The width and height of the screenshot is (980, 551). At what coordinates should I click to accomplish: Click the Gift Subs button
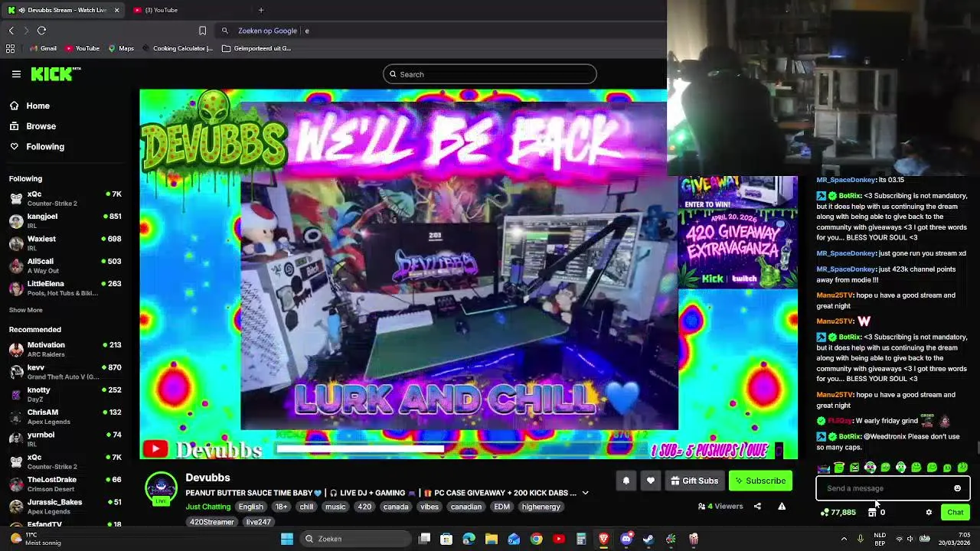[x=694, y=481]
